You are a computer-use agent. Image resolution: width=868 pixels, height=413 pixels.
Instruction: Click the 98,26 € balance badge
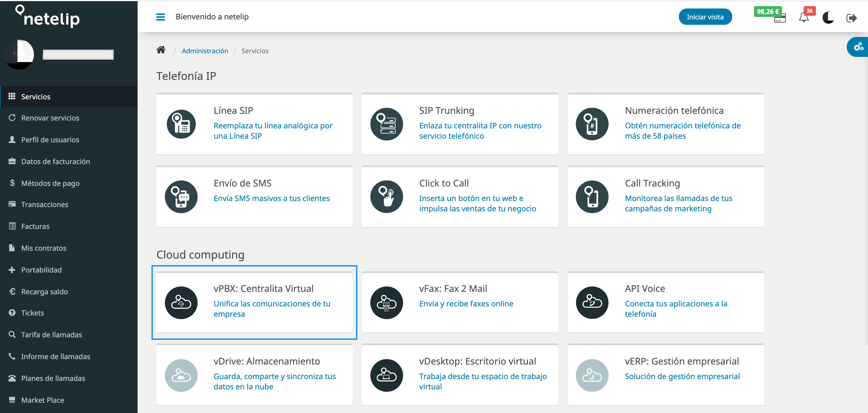click(x=768, y=12)
